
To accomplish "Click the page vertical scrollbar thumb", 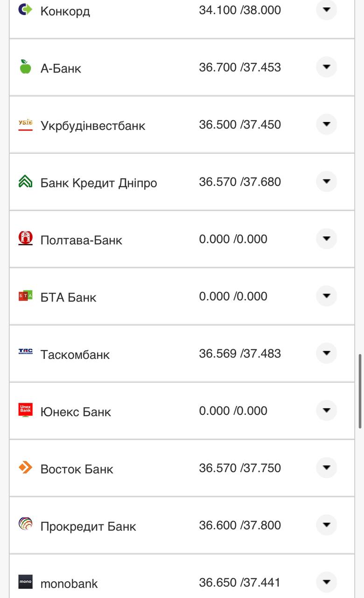I will coord(360,392).
